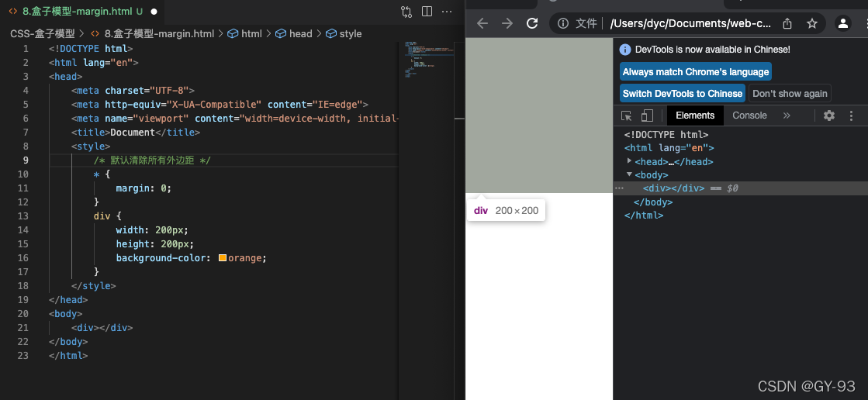Reload the Chrome page
This screenshot has height=400, width=868.
[x=532, y=23]
